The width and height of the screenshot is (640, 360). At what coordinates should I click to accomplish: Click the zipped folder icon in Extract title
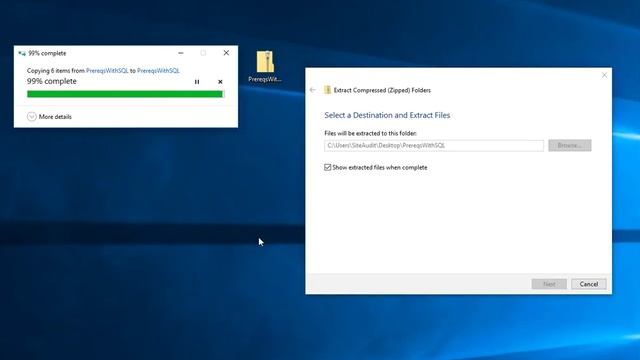(327, 90)
